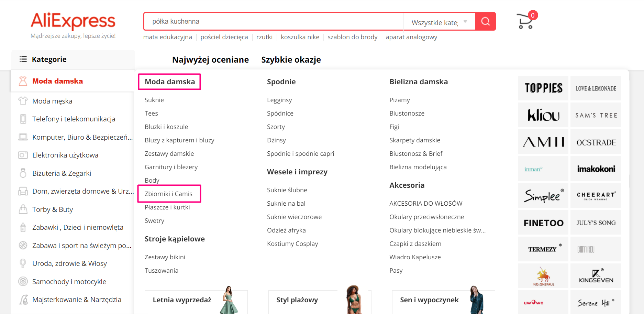Click the bottle icon beside Zabawki, Dzieci
Screen dimensions: 644x314
(23, 227)
